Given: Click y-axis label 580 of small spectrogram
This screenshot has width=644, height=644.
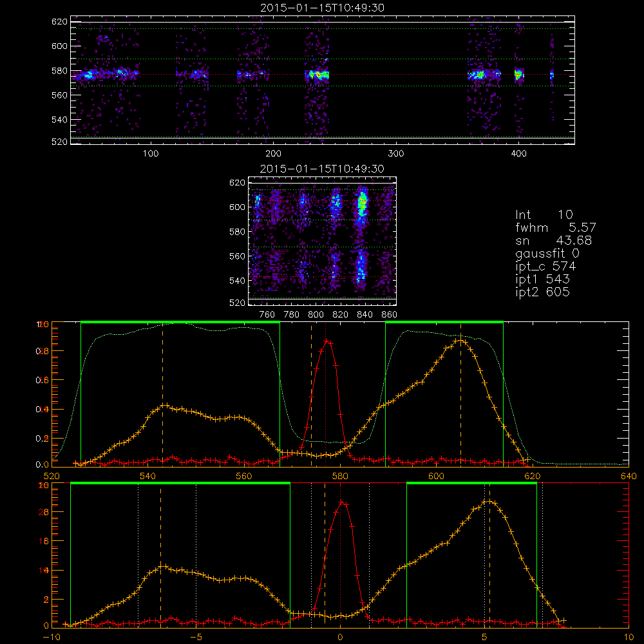Looking at the screenshot, I should click(237, 232).
